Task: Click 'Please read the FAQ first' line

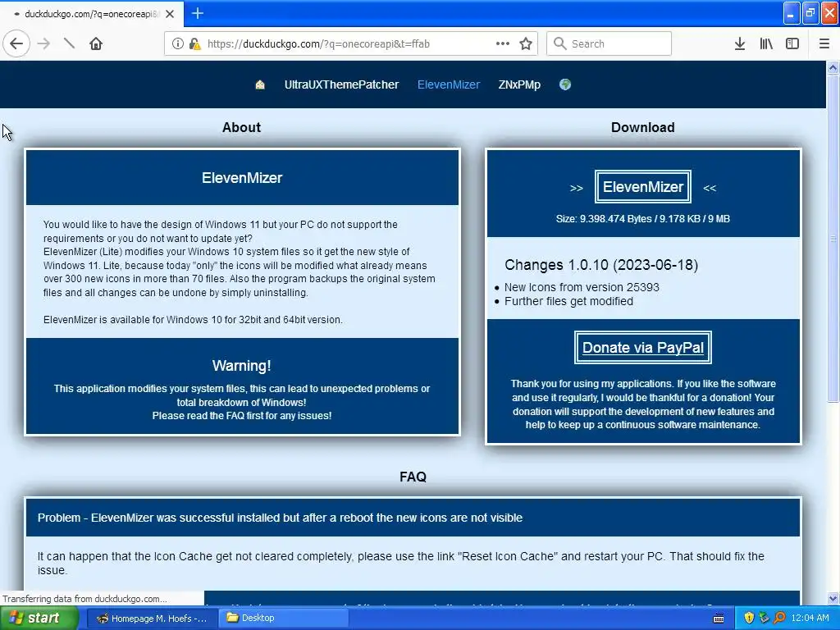Action: 242,416
